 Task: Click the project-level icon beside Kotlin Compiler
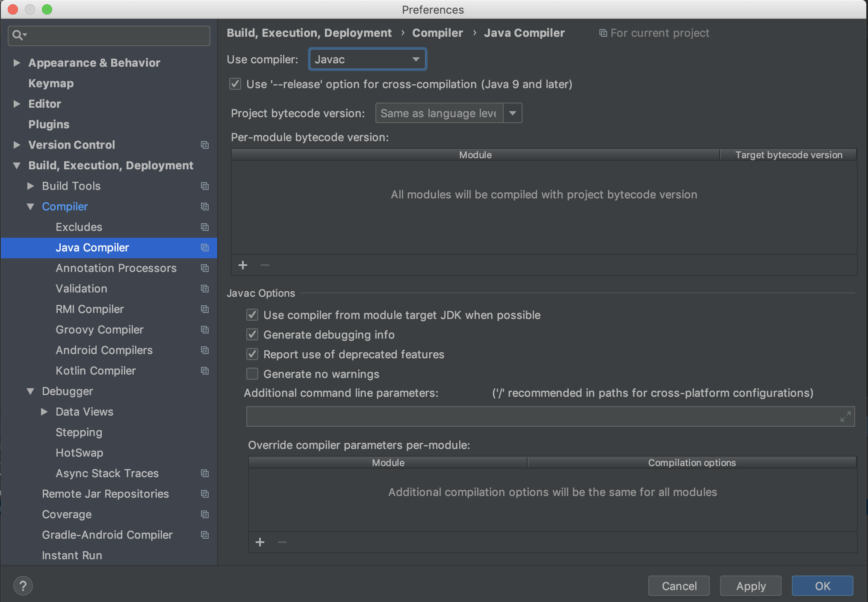205,371
